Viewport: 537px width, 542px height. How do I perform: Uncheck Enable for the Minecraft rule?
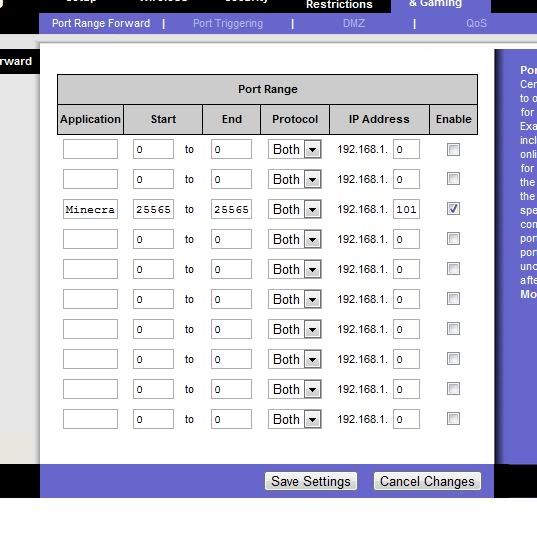coord(453,209)
